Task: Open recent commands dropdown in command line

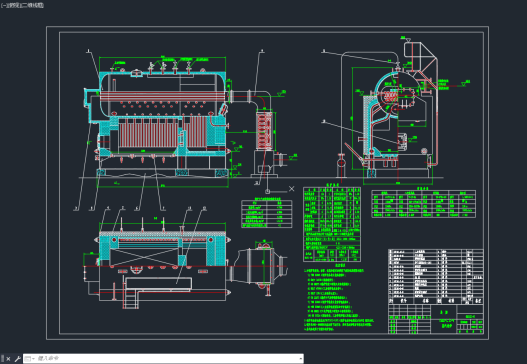Action: 29,359
